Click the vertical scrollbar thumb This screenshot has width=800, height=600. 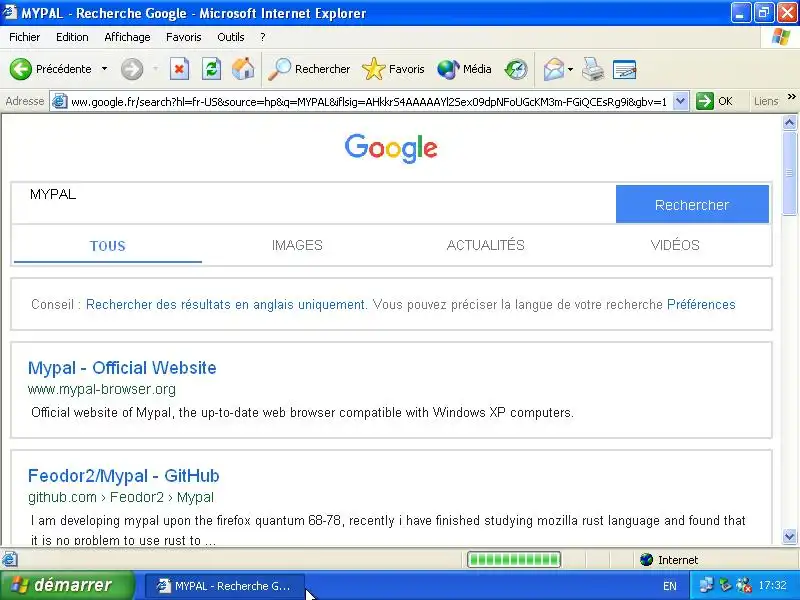[789, 173]
